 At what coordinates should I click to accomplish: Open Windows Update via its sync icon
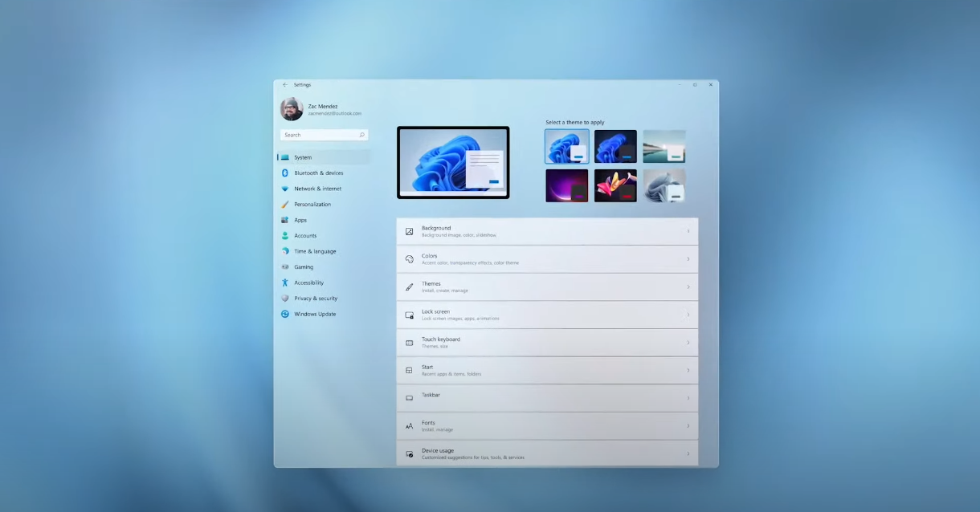tap(285, 314)
